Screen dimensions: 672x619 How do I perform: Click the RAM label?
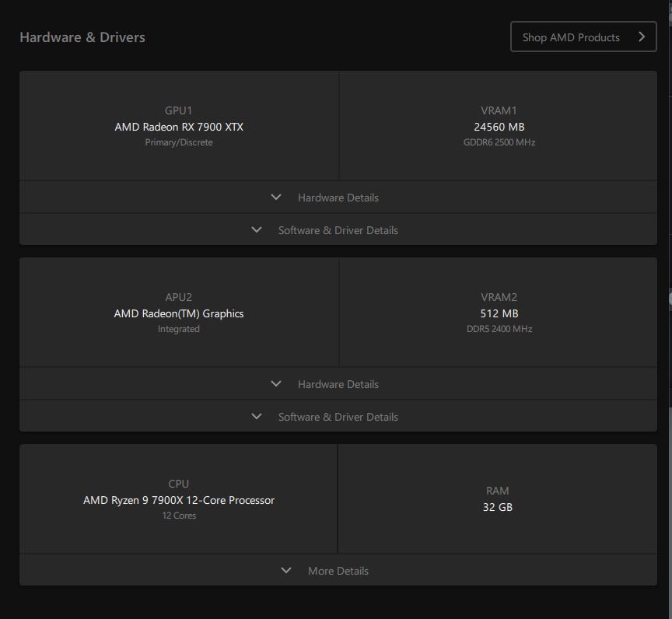pyautogui.click(x=497, y=491)
